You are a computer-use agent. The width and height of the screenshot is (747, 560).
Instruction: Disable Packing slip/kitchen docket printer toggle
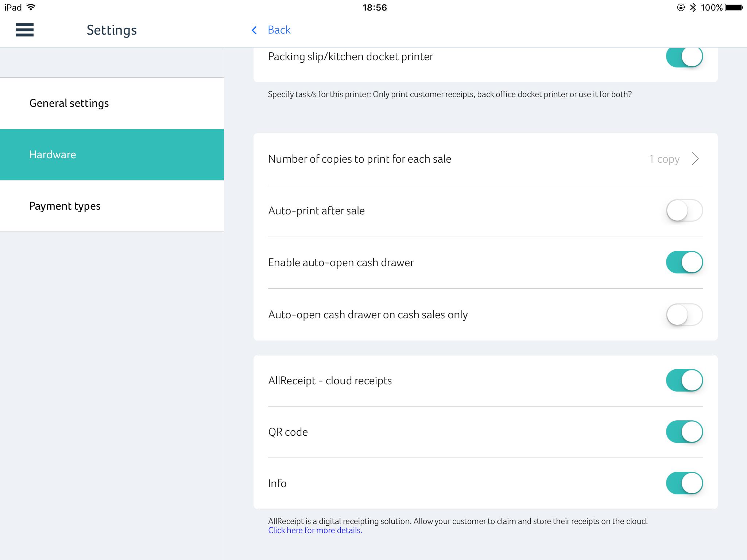(x=684, y=57)
